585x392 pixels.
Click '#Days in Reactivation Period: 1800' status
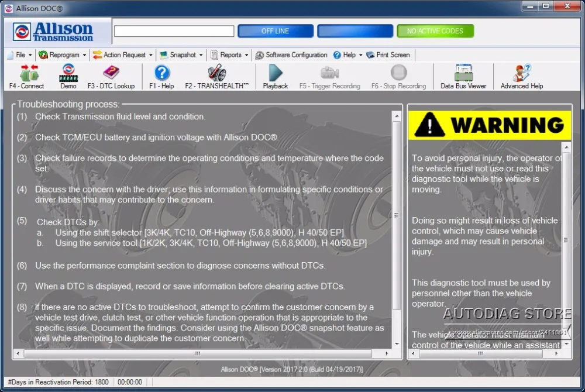[x=58, y=382]
